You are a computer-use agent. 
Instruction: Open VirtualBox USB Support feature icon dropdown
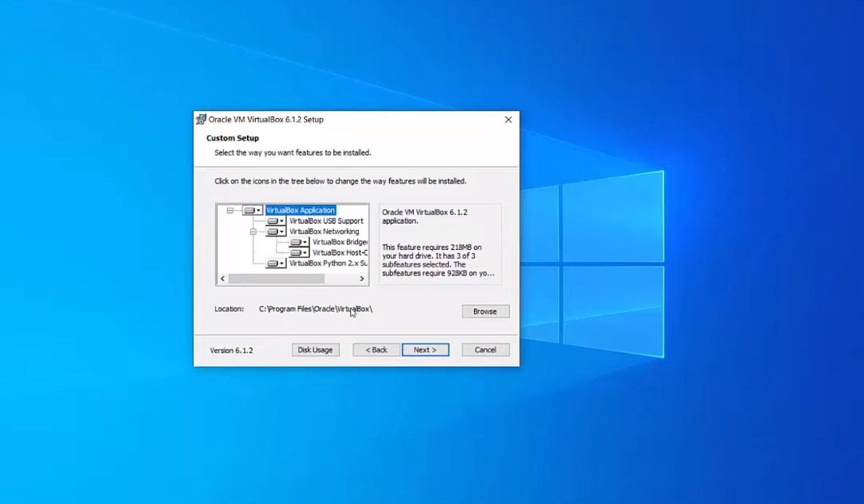(275, 221)
